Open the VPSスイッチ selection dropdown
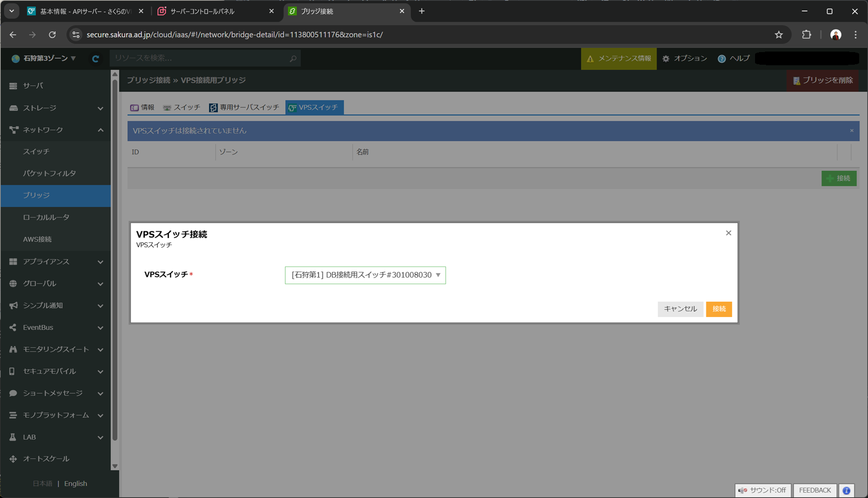 (365, 275)
